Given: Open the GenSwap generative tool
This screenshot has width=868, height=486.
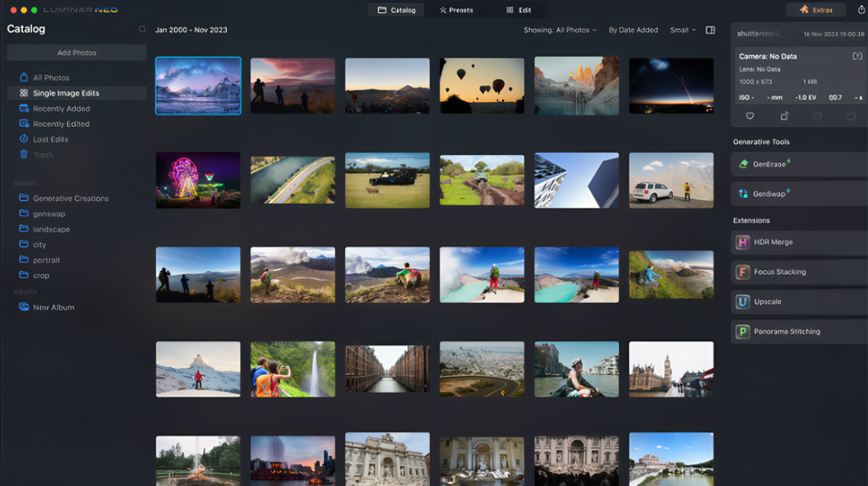Looking at the screenshot, I should click(x=799, y=194).
